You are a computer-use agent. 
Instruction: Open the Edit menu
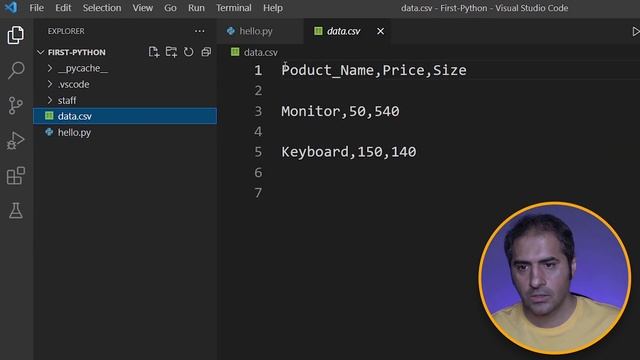(x=63, y=8)
